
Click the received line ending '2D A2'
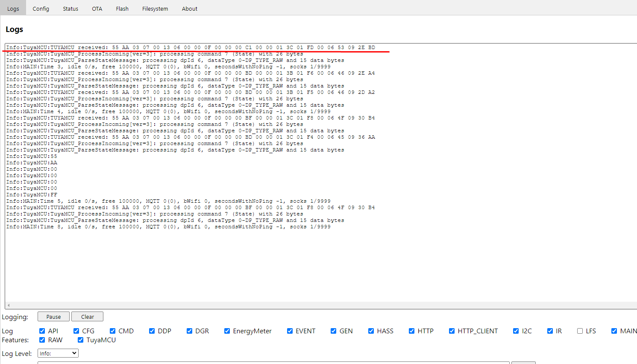191,92
